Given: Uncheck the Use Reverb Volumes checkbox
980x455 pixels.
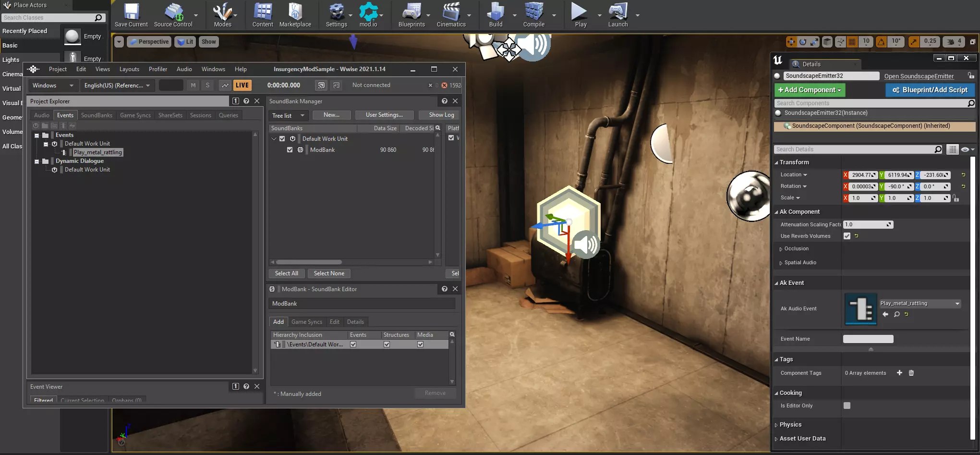Looking at the screenshot, I should (847, 236).
